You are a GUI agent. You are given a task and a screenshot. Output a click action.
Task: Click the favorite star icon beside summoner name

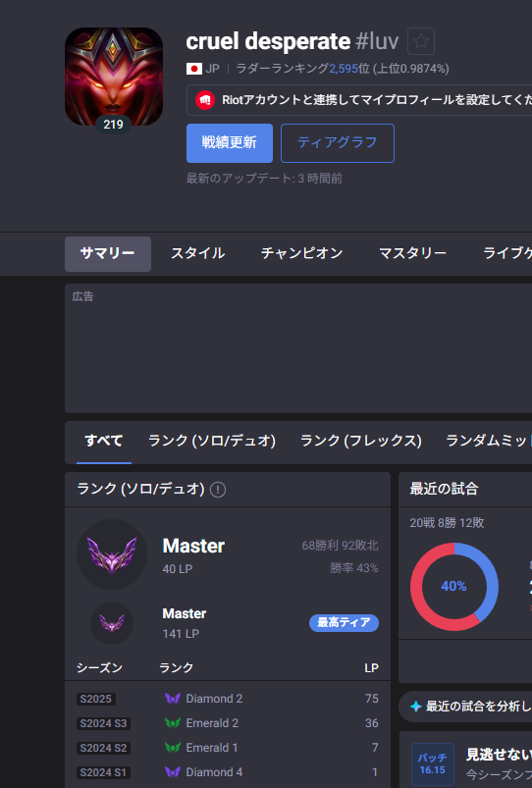[x=421, y=40]
